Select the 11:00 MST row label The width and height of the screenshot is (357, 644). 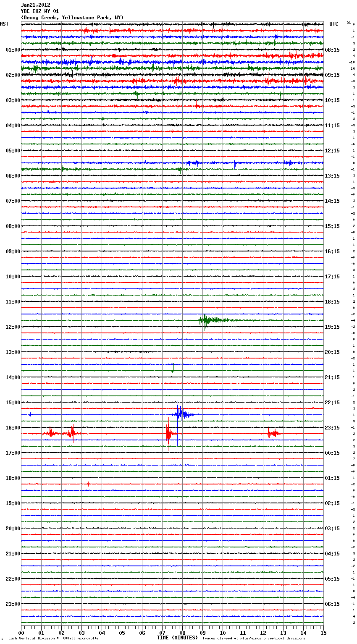(13, 302)
